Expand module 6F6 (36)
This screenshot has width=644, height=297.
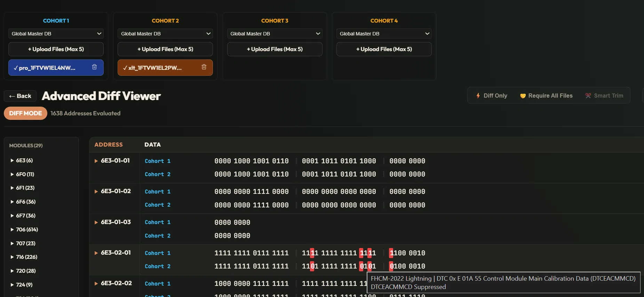pyautogui.click(x=23, y=202)
